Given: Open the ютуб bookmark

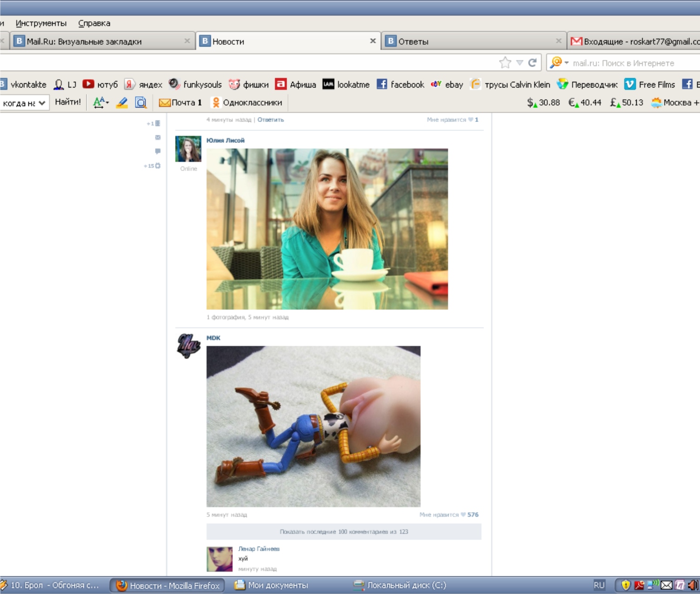Looking at the screenshot, I should point(100,84).
